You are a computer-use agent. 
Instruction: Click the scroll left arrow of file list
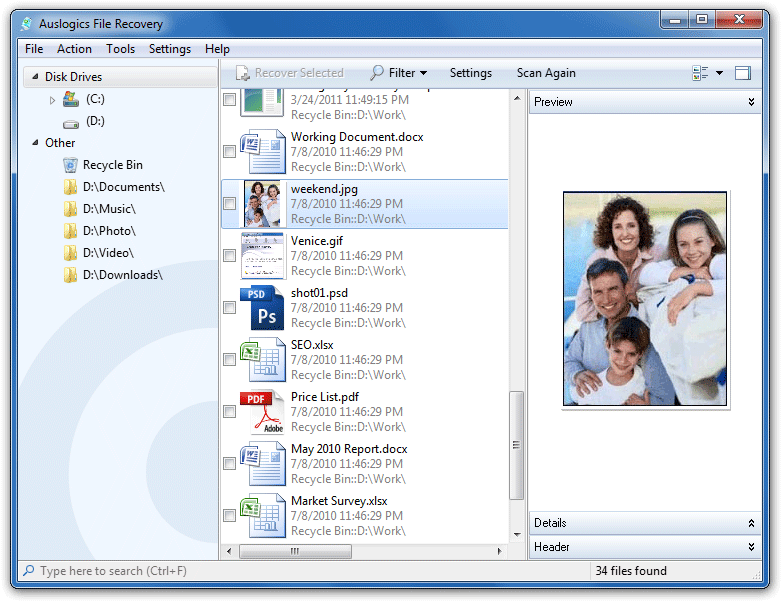coord(229,551)
